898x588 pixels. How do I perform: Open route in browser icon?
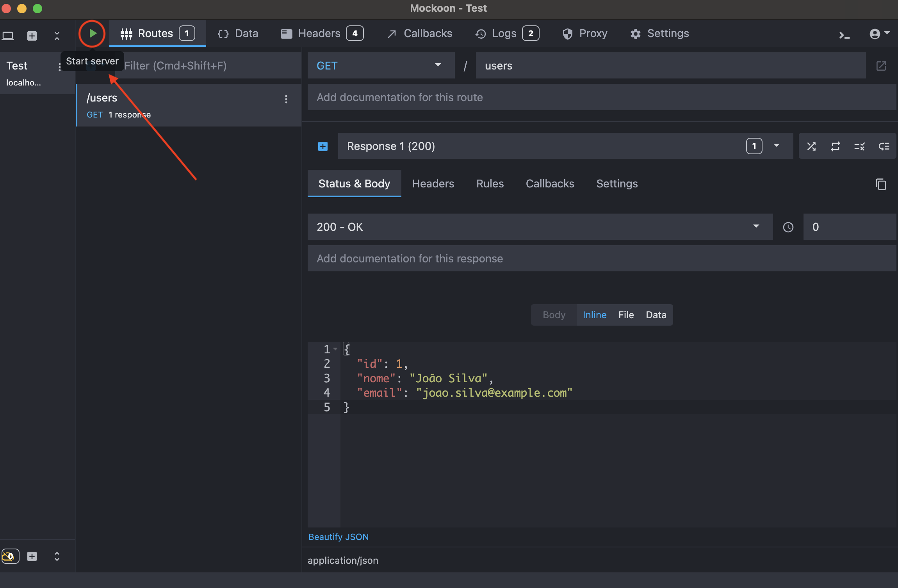[881, 66]
